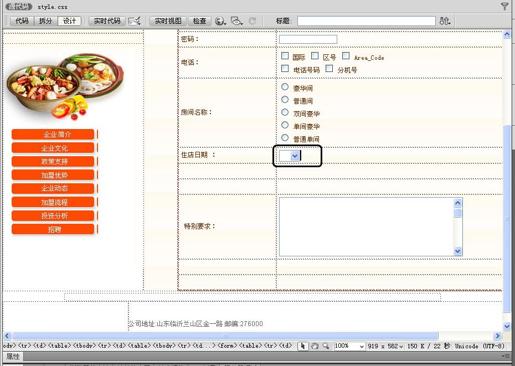Click the 企业文化 orange navigation button
This screenshot has width=515, height=366.
tap(53, 148)
